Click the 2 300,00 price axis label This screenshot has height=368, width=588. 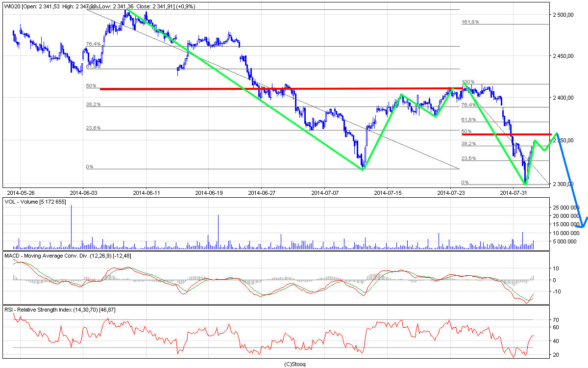coord(563,184)
